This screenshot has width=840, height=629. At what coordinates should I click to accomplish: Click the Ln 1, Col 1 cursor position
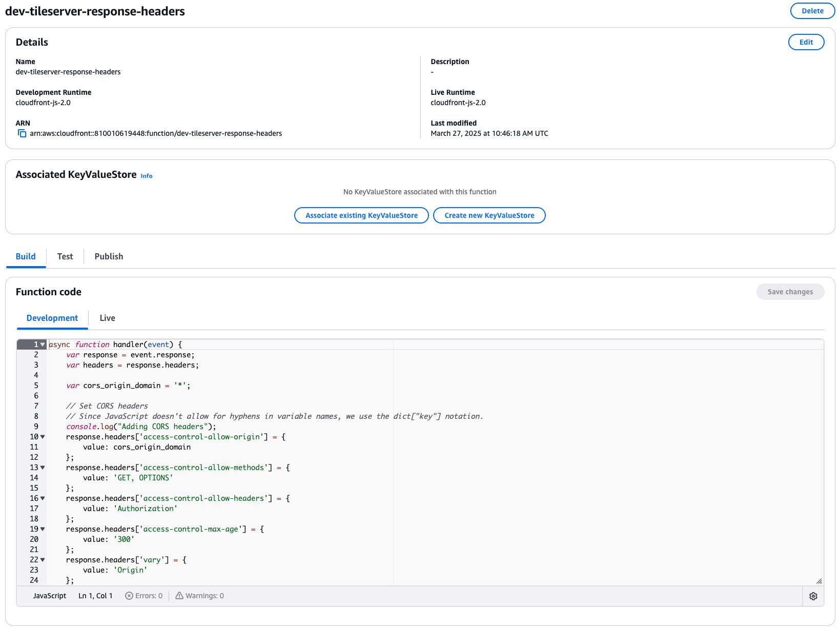(x=95, y=596)
